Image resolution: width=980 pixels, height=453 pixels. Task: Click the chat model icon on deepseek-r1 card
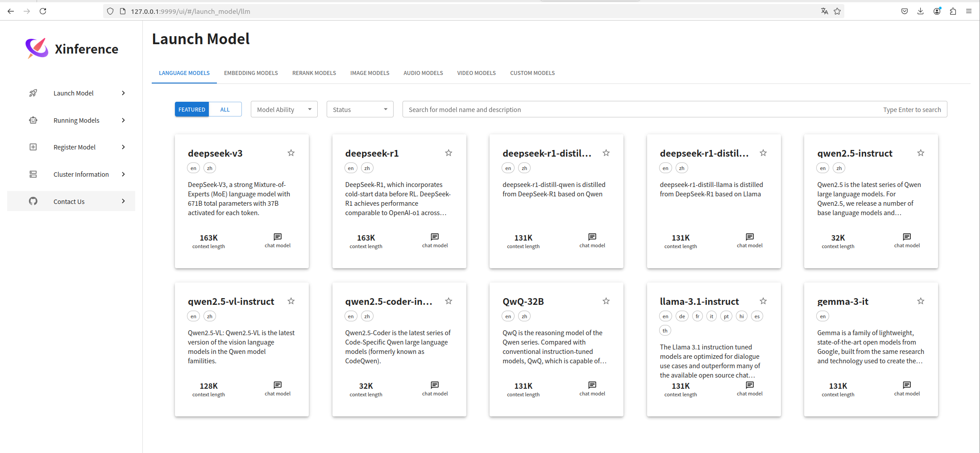pos(435,237)
